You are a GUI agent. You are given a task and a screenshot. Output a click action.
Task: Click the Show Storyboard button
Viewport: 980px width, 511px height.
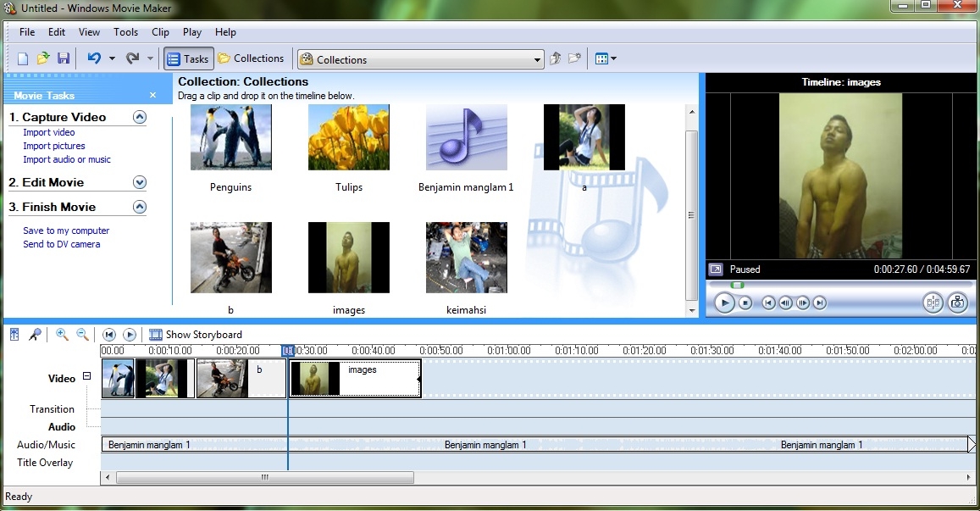[196, 335]
